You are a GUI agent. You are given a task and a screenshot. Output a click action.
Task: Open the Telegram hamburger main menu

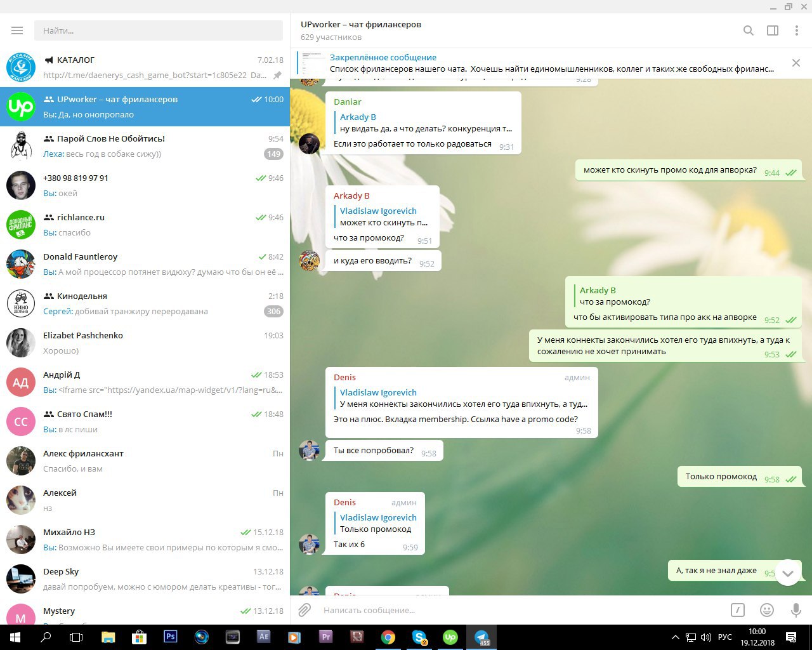17,30
